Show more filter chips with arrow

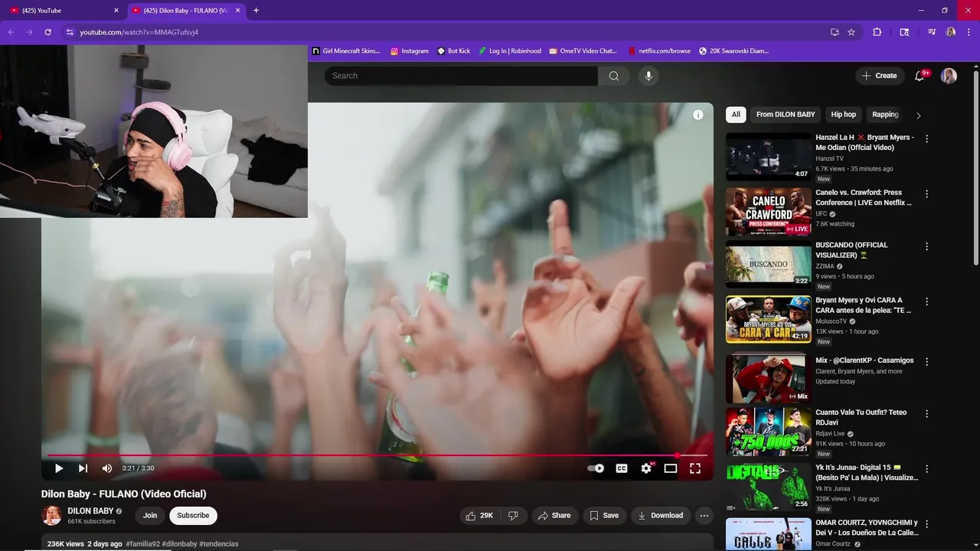(919, 116)
